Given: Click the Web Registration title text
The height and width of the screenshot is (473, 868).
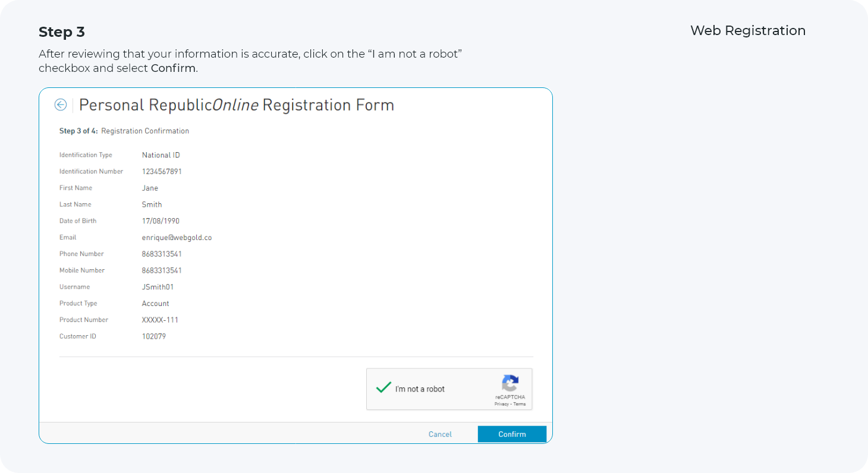Looking at the screenshot, I should [748, 31].
